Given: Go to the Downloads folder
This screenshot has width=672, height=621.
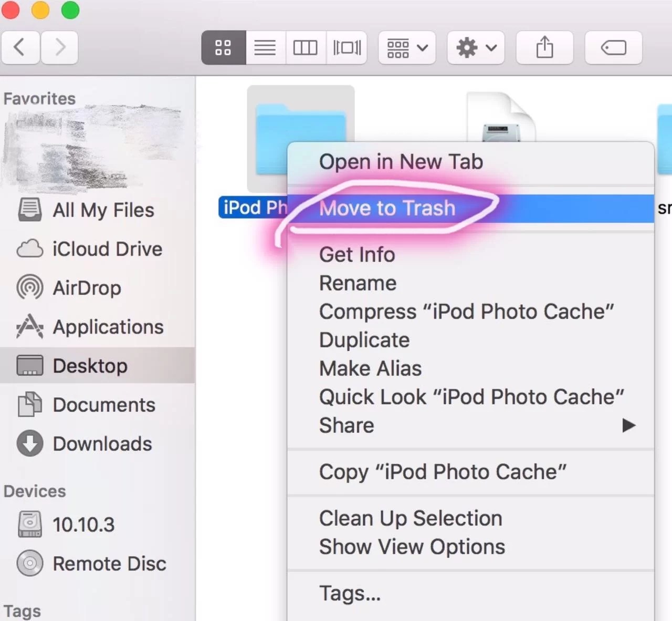Looking at the screenshot, I should 102,444.
